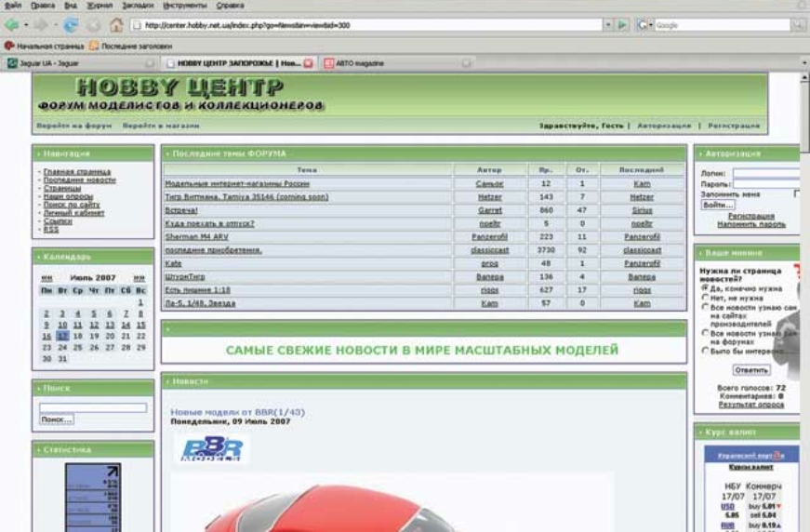
Task: Switch to the ABTO magazine tab
Action: pos(358,63)
